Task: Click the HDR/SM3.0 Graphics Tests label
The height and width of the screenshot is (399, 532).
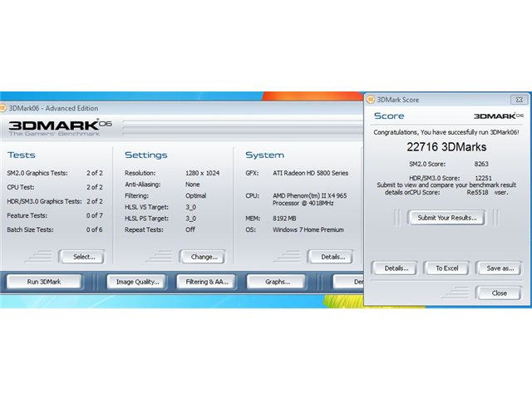Action: [x=44, y=201]
